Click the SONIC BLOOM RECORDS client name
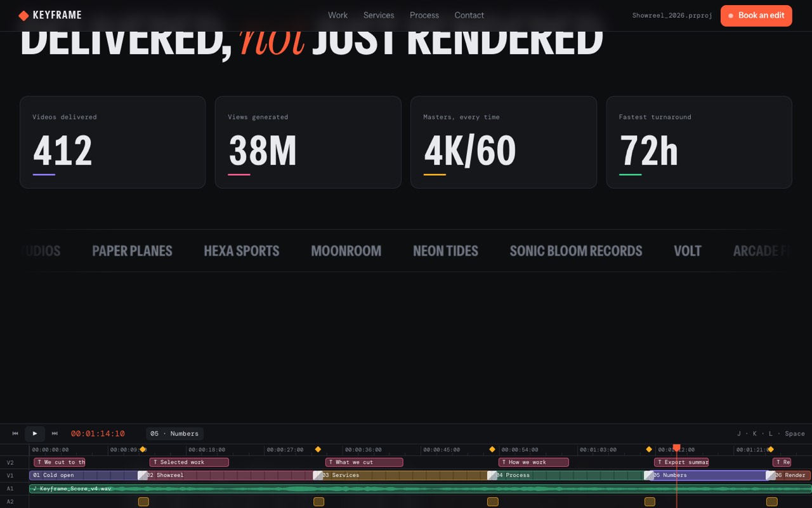This screenshot has height=508, width=812. (576, 251)
